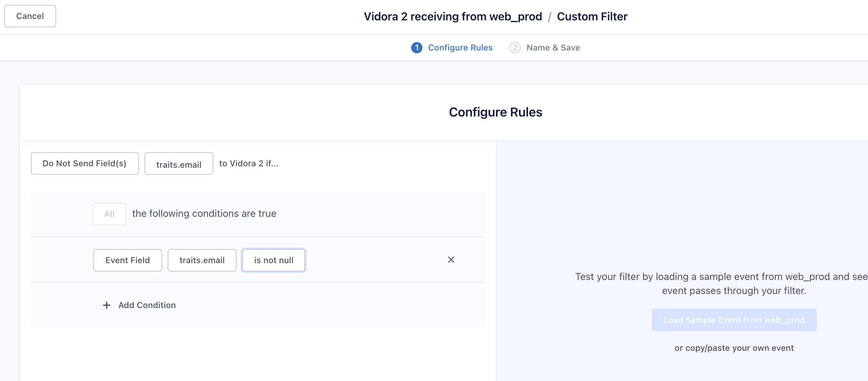Open the 'is not null' operator dropdown
This screenshot has width=868, height=381.
pyautogui.click(x=274, y=260)
